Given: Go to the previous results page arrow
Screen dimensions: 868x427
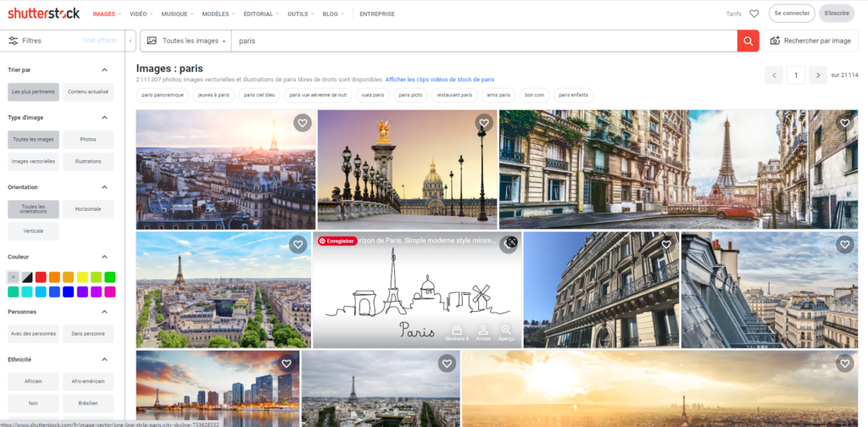Looking at the screenshot, I should (x=773, y=75).
